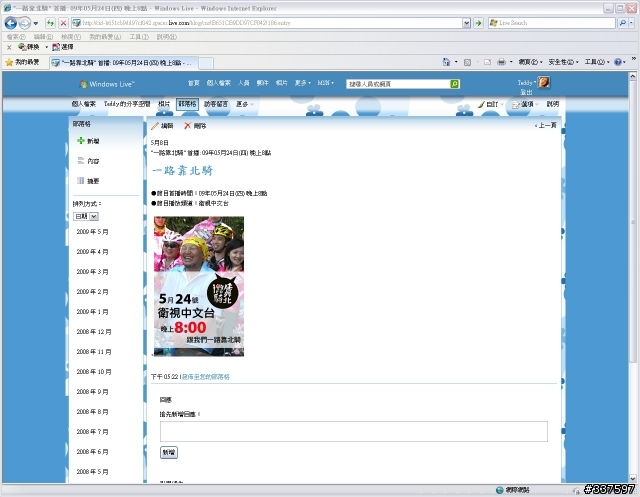
Task: Open the recent pages dropdown beside Forward
Action: pyautogui.click(x=36, y=23)
